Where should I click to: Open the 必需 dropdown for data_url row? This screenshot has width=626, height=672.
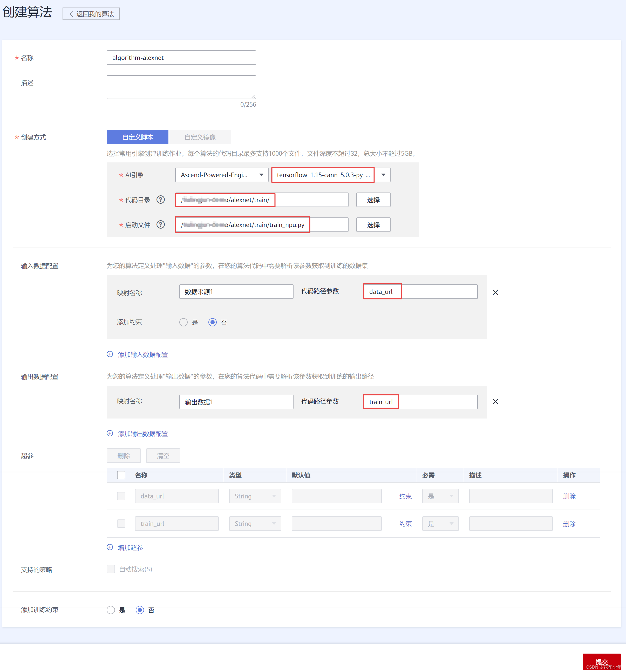tap(440, 496)
